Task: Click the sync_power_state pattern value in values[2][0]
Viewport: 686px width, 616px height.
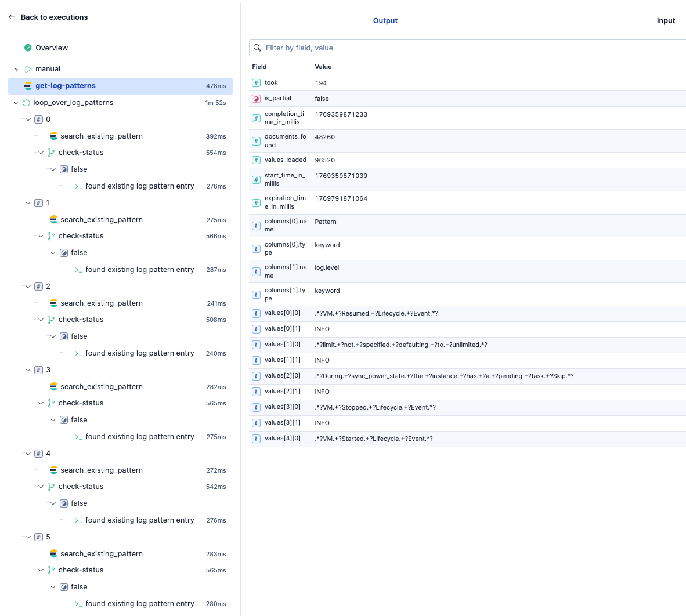Action: pos(444,376)
